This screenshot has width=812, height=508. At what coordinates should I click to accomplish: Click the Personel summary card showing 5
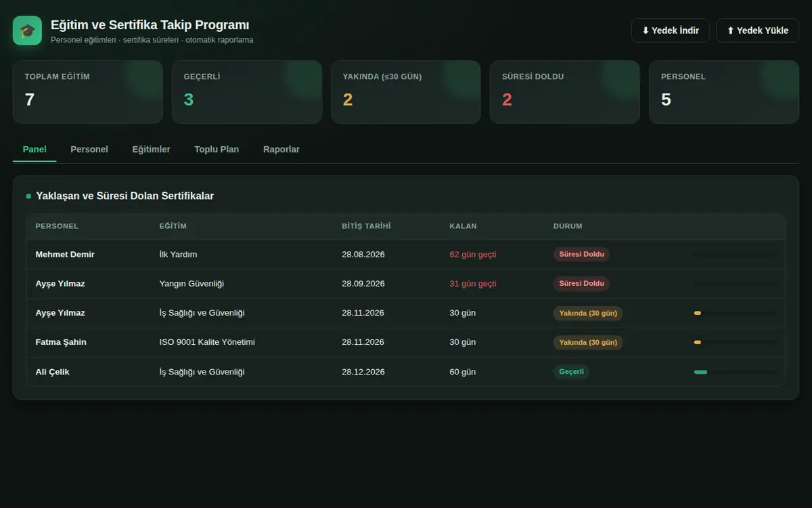tap(724, 92)
